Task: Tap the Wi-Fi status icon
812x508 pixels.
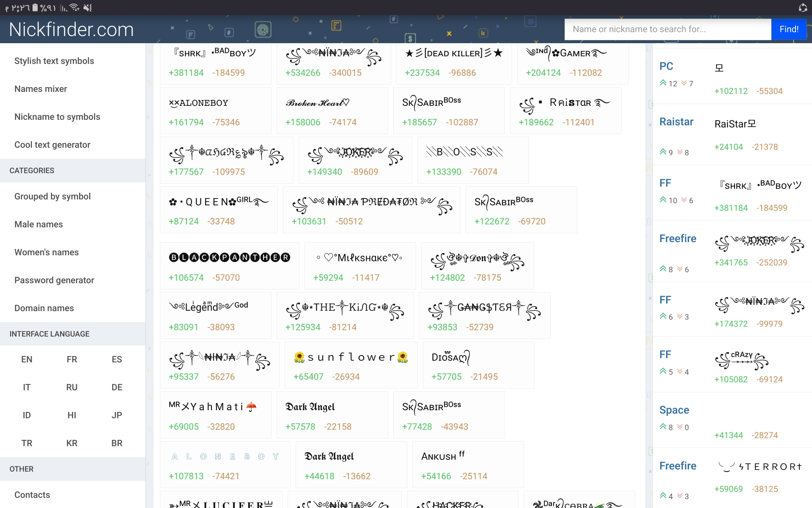Action: click(x=74, y=8)
